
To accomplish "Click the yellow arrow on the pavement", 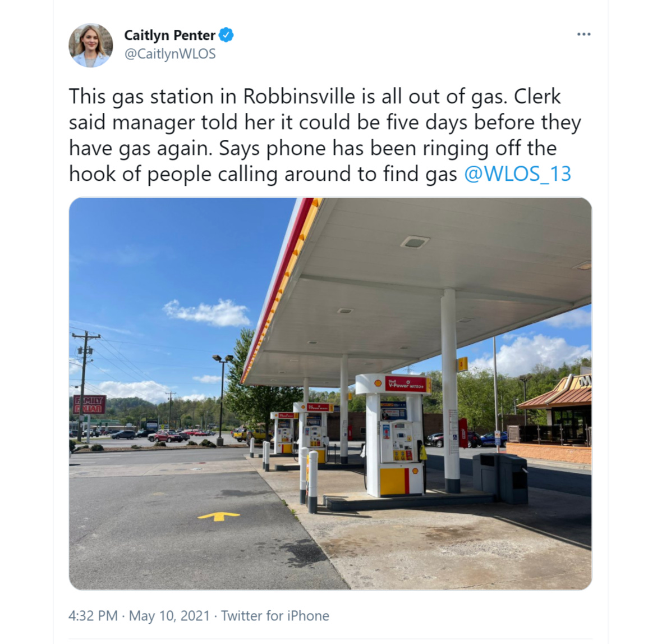I will pos(219,516).
